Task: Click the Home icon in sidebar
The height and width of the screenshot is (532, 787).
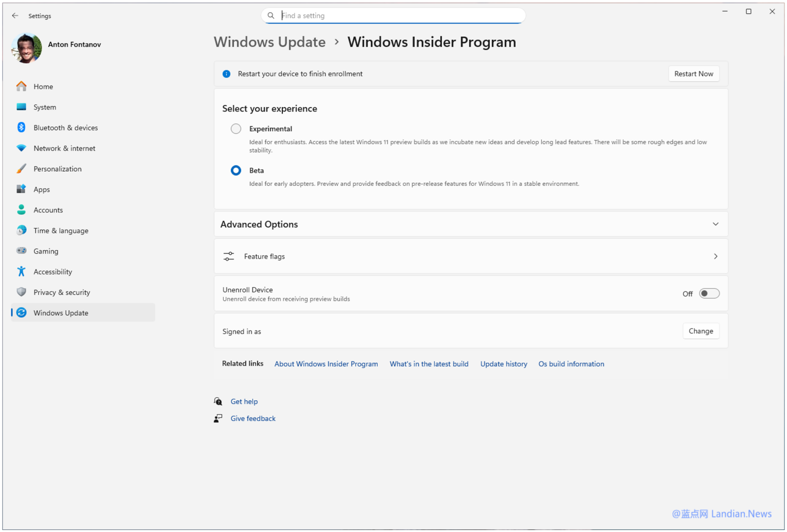Action: [21, 87]
